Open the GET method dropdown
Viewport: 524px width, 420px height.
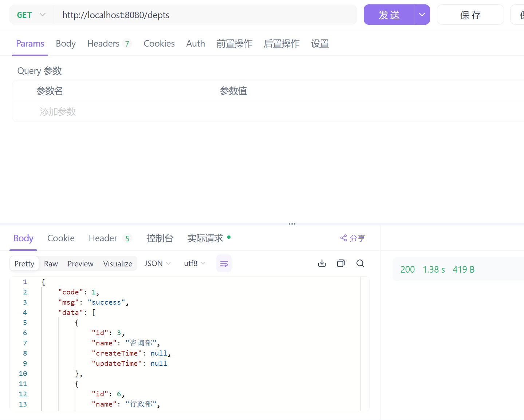pyautogui.click(x=32, y=15)
